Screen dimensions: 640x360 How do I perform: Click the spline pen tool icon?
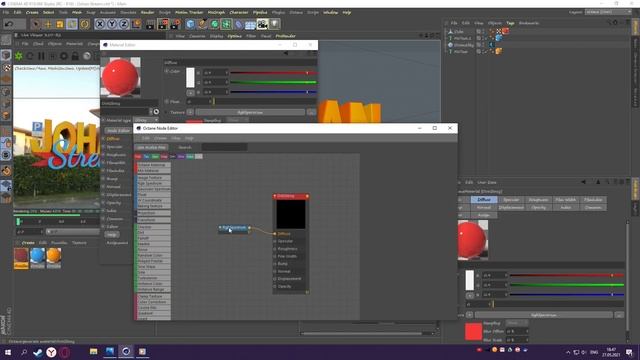pyautogui.click(x=202, y=24)
